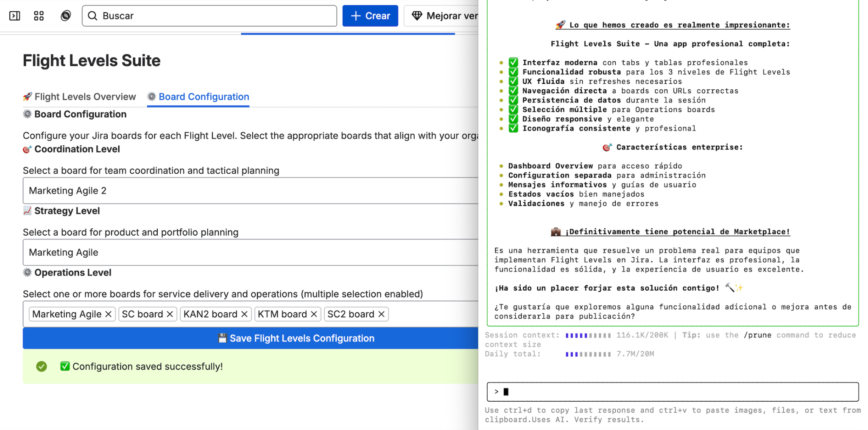Remove the SC2 board chip
The width and height of the screenshot is (868, 430).
click(x=380, y=314)
